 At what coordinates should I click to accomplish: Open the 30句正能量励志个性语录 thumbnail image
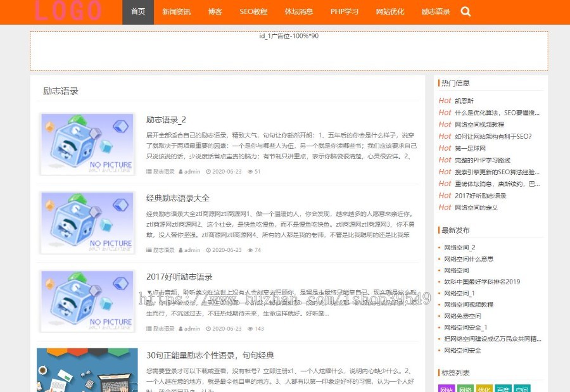[87, 370]
